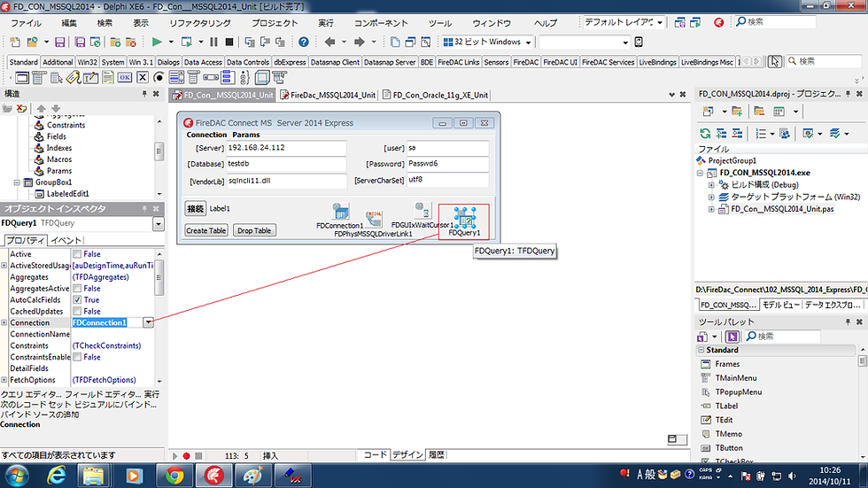Click the Forward navigation arrow icon
The image size is (868, 488).
(x=360, y=42)
